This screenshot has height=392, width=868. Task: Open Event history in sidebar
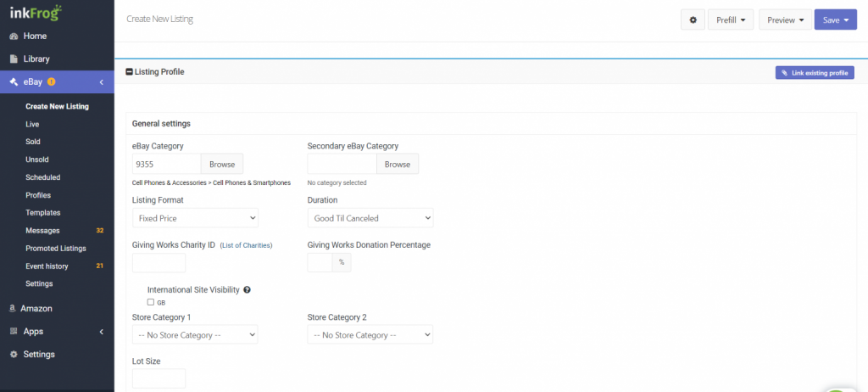pyautogui.click(x=47, y=266)
